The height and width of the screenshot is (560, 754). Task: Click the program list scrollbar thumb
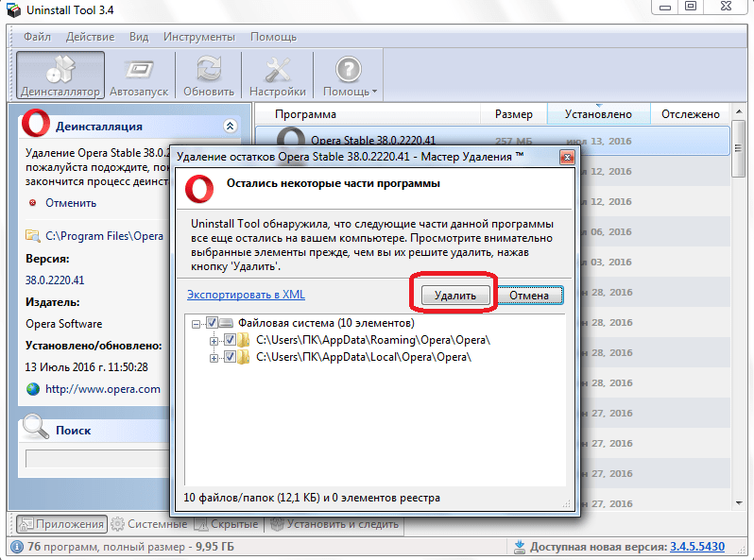pyautogui.click(x=739, y=148)
